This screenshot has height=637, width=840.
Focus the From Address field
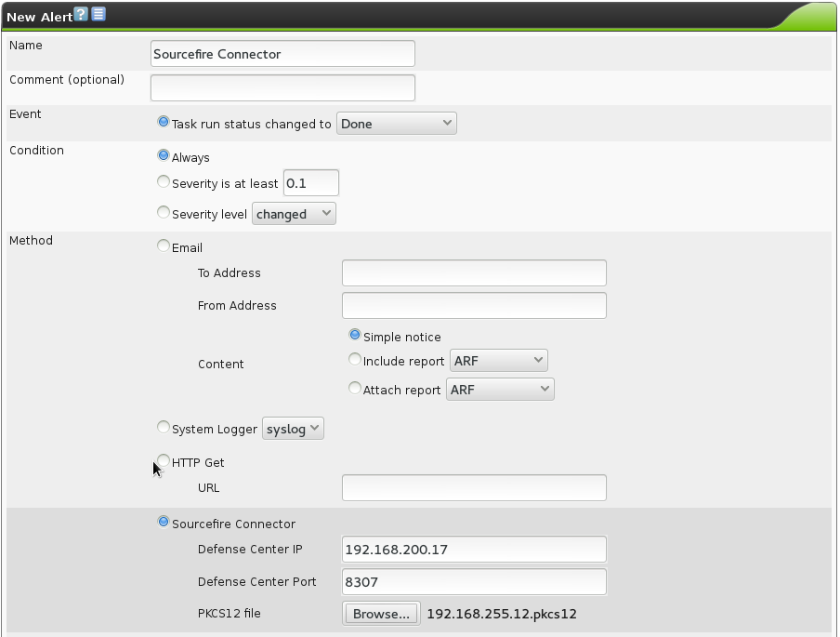coord(474,306)
